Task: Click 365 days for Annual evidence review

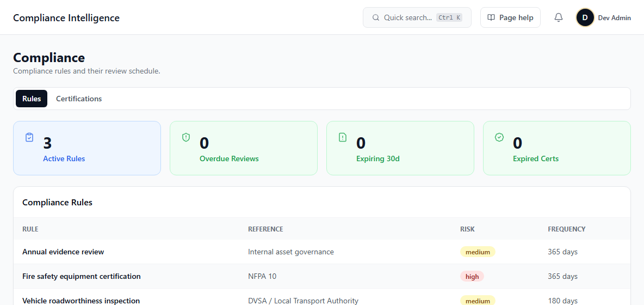Action: 562,252
